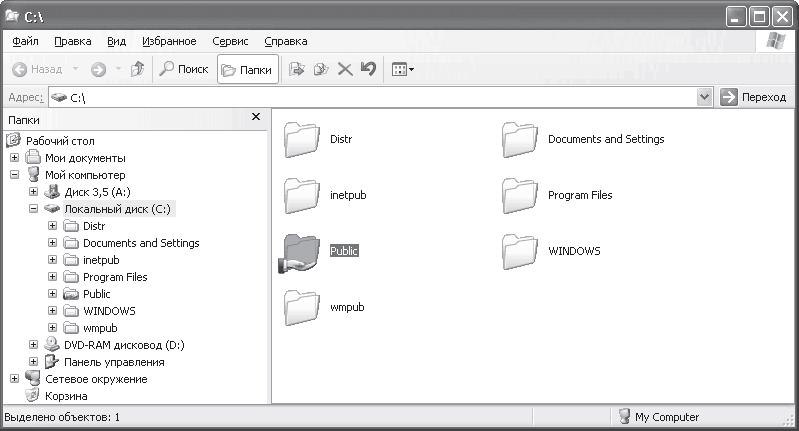Select the WINDOWS folder icon
The image size is (799, 431).
[x=520, y=251]
